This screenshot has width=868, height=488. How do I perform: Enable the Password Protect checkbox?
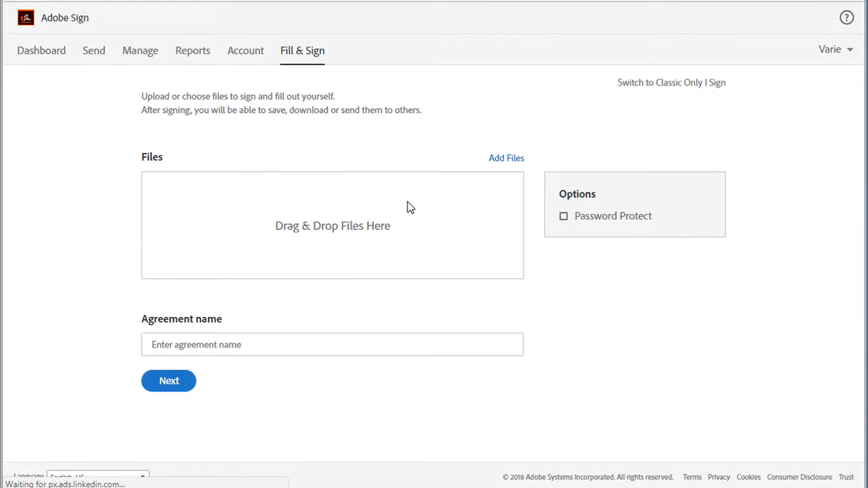(x=564, y=216)
